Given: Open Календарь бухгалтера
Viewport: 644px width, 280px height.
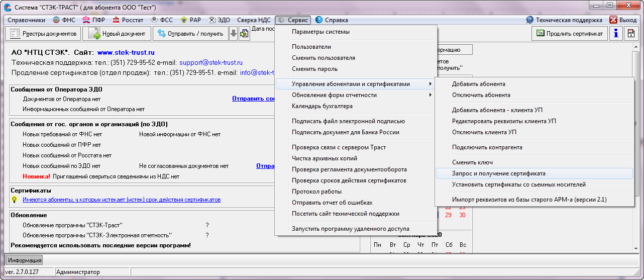Looking at the screenshot, I should pos(356,106).
